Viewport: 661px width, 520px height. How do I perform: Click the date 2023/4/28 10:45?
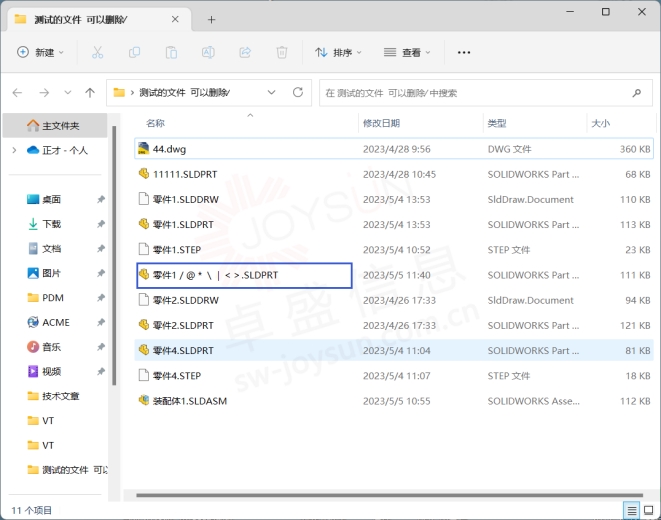click(399, 174)
